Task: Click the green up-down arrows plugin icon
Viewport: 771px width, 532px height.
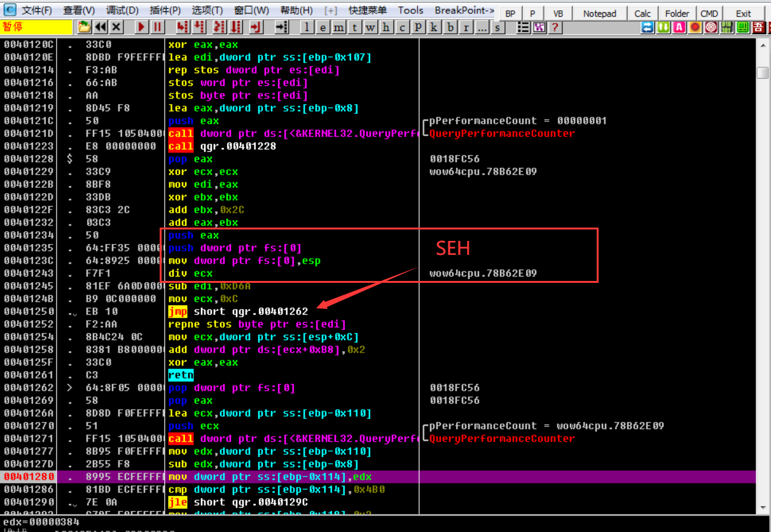Action: click(663, 27)
